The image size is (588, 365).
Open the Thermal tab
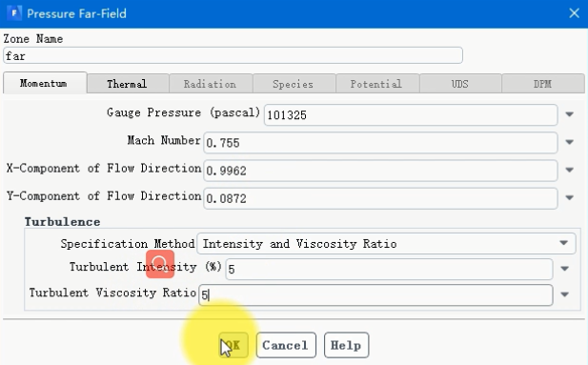pyautogui.click(x=128, y=84)
